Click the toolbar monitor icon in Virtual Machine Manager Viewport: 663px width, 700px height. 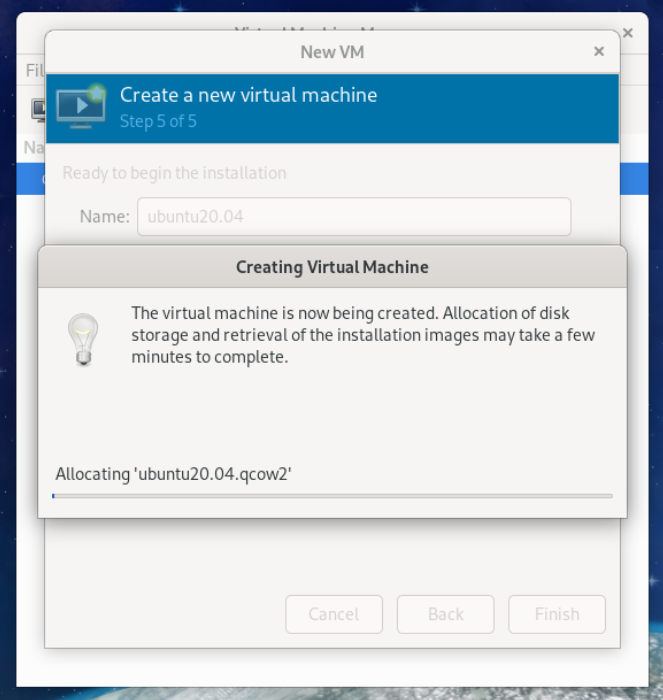click(x=38, y=110)
